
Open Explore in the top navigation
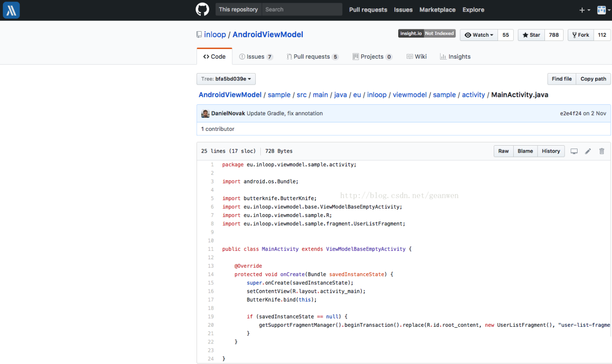[473, 10]
